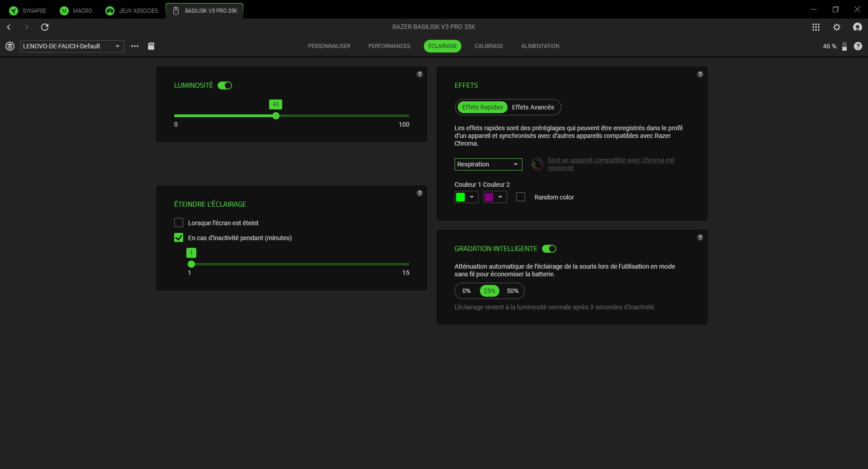868x469 pixels.
Task: Click the mouse icon on Basilisk V3 tab
Action: tap(176, 10)
